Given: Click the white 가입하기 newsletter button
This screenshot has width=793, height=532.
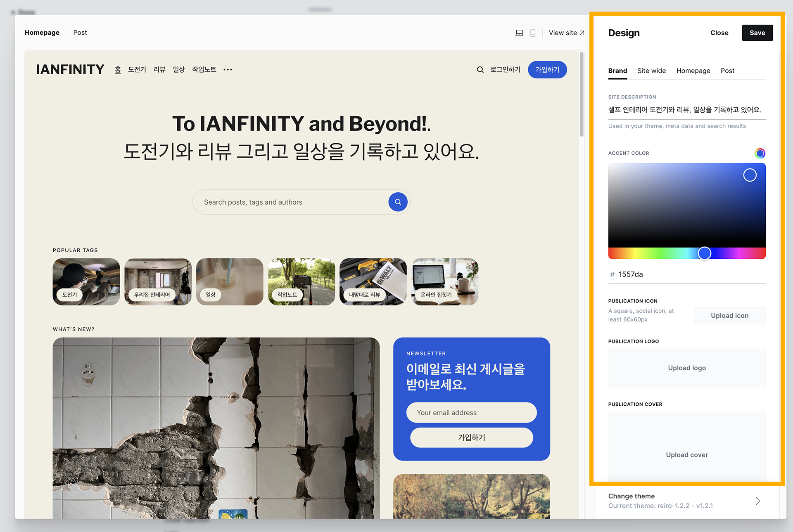Looking at the screenshot, I should [471, 437].
